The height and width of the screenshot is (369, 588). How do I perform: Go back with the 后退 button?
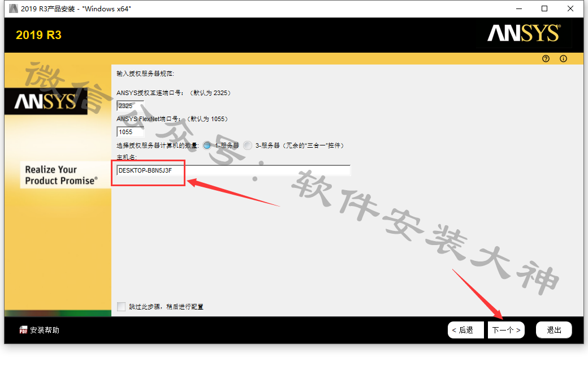point(465,330)
